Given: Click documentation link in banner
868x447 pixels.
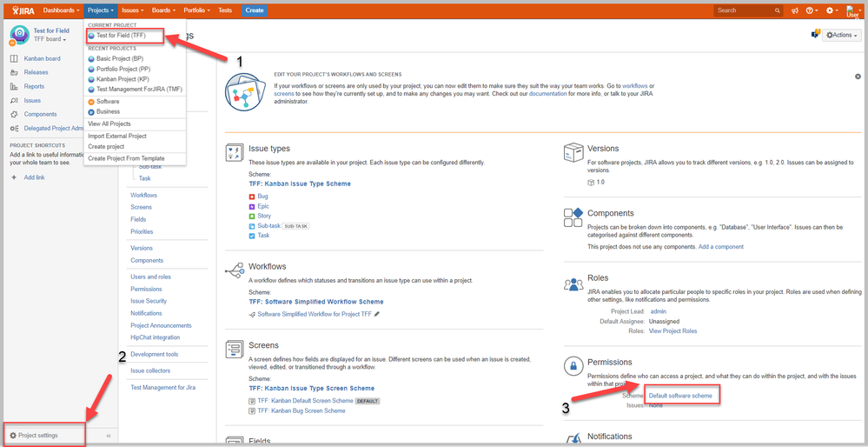Looking at the screenshot, I should pos(548,94).
